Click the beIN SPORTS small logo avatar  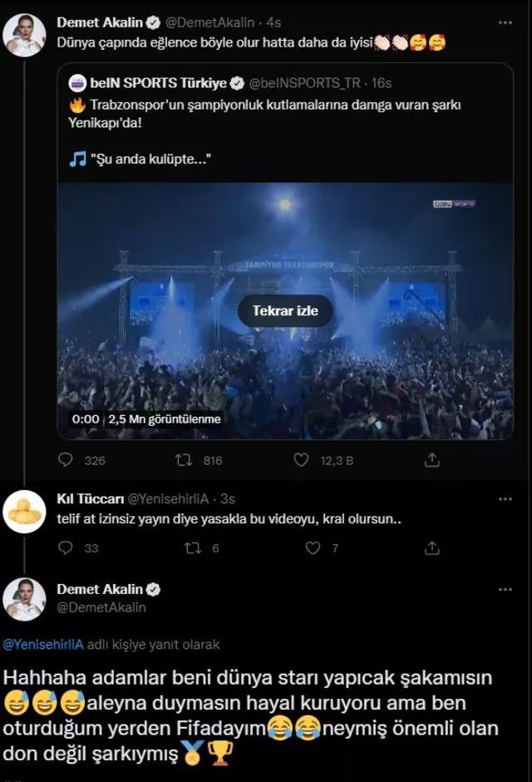point(77,83)
